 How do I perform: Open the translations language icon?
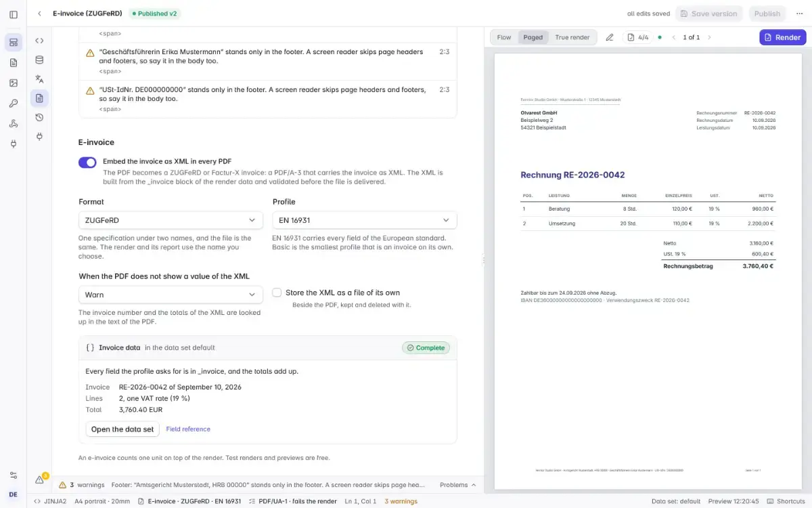[x=39, y=79]
